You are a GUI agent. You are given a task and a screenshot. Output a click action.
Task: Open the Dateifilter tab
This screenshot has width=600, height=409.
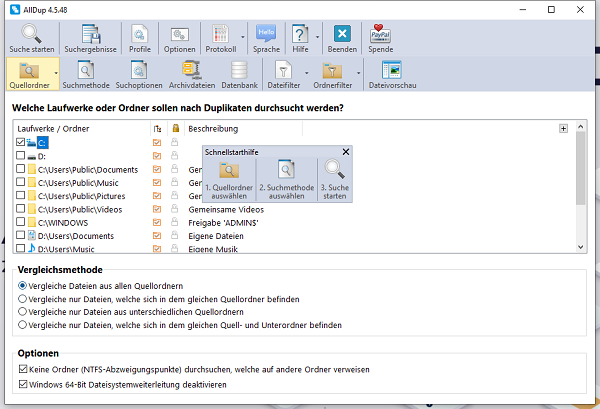(284, 74)
